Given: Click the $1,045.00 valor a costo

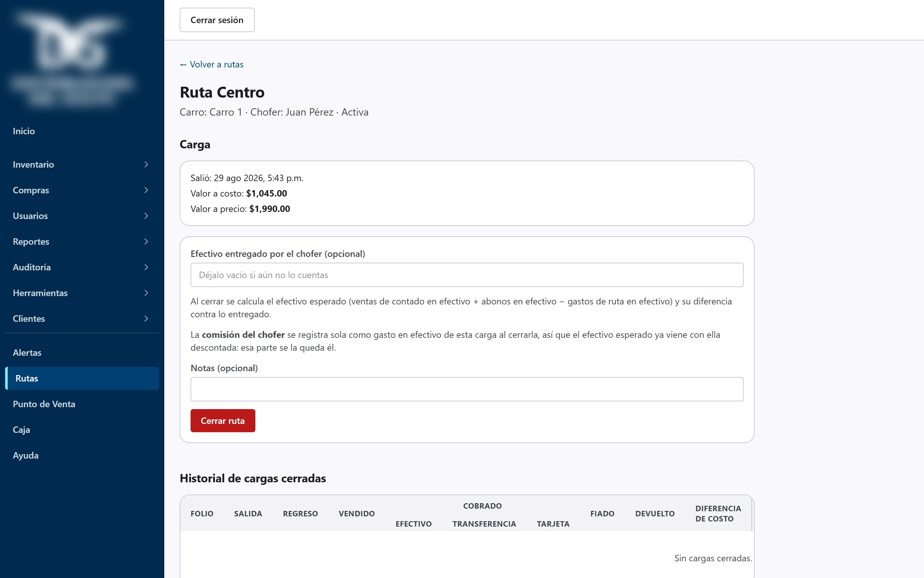Looking at the screenshot, I should [267, 193].
